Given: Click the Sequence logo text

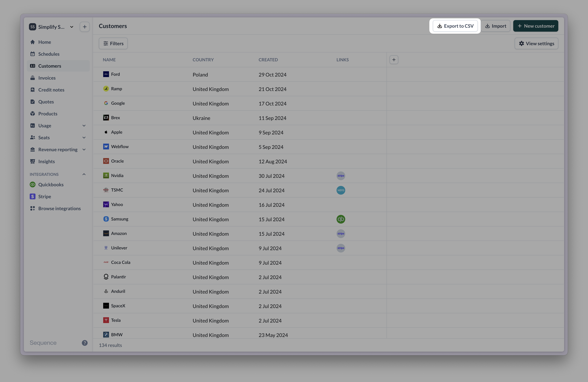Looking at the screenshot, I should [43, 343].
